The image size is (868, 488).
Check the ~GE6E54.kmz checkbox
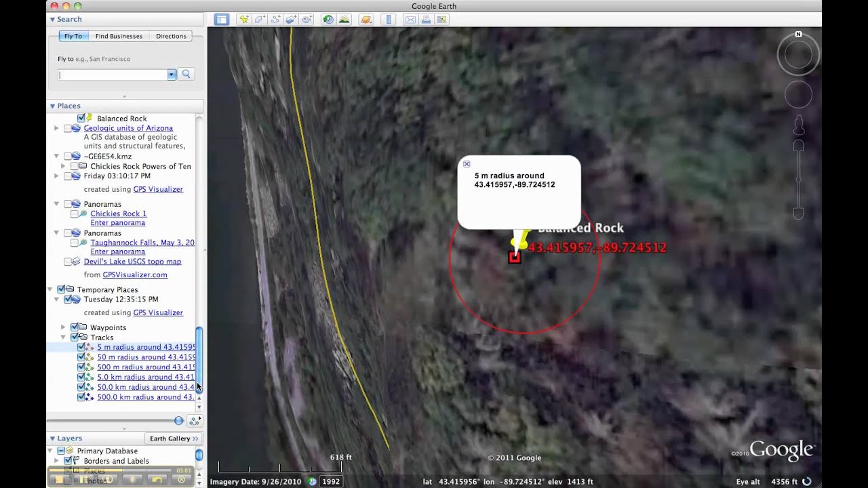click(68, 157)
